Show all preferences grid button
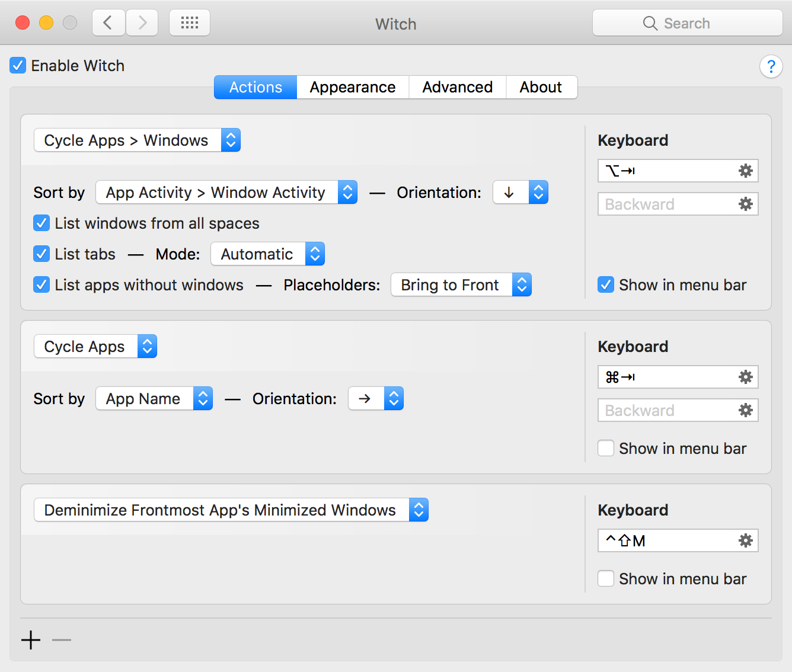 (x=190, y=23)
